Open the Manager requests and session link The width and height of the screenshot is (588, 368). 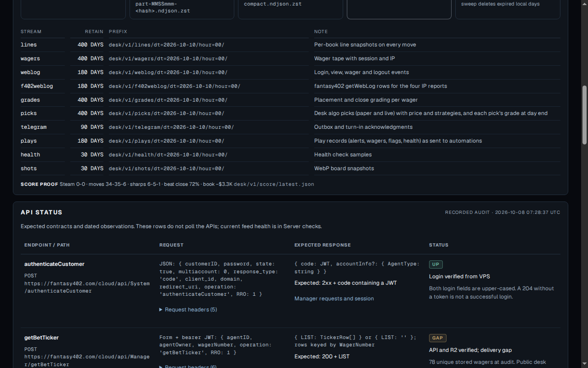click(x=334, y=299)
